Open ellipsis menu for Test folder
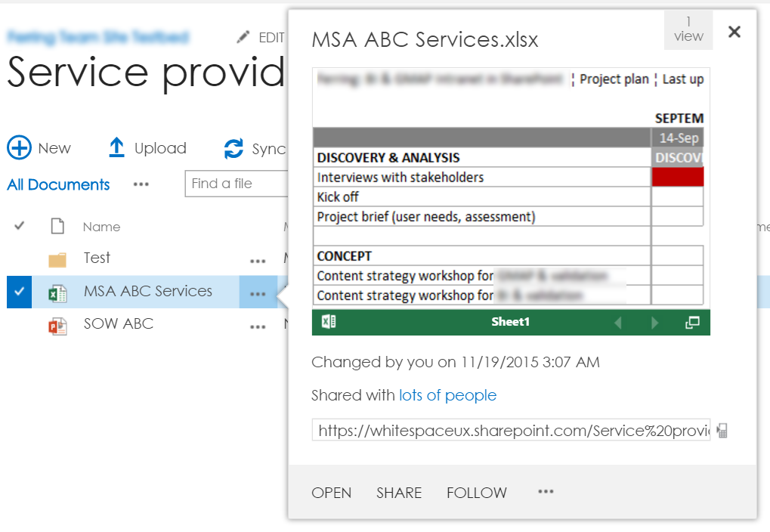Image resolution: width=770 pixels, height=532 pixels. click(x=258, y=260)
